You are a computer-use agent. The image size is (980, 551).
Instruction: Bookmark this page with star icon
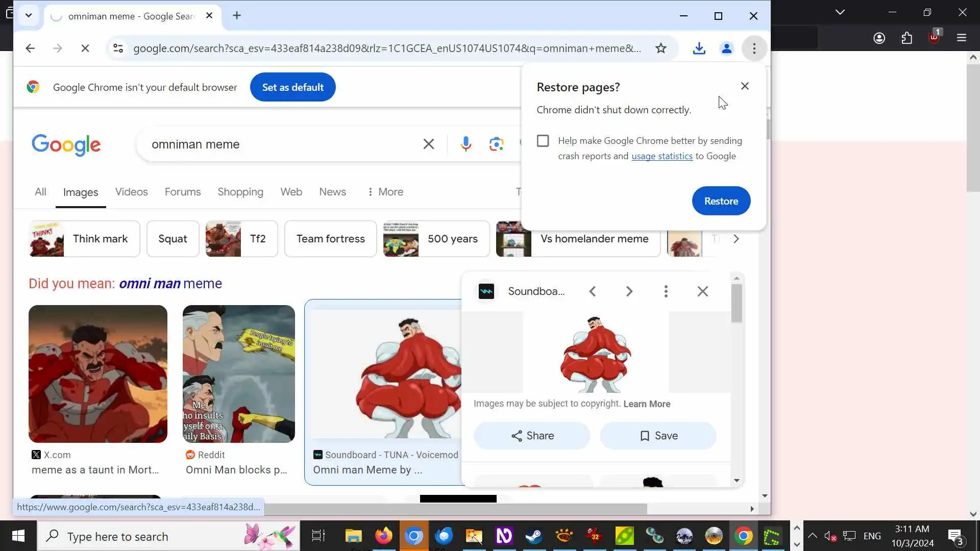[661, 48]
